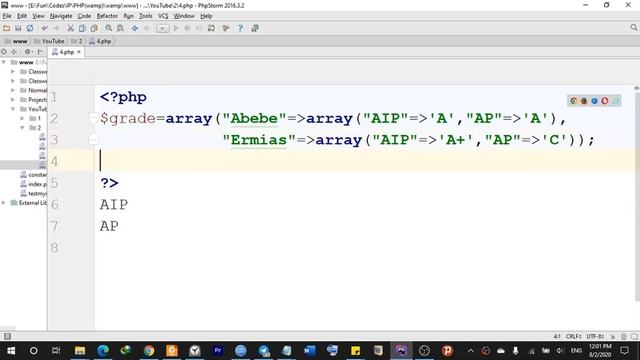The width and height of the screenshot is (640, 360).
Task: Open Find with the magnifier icon
Action: 109,28
